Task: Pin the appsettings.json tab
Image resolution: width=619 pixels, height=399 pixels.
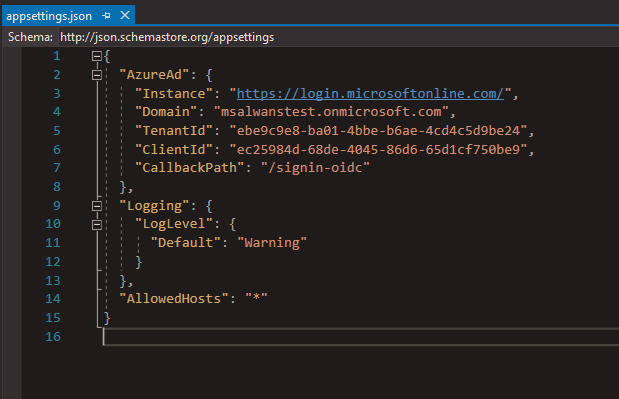Action: pyautogui.click(x=106, y=16)
